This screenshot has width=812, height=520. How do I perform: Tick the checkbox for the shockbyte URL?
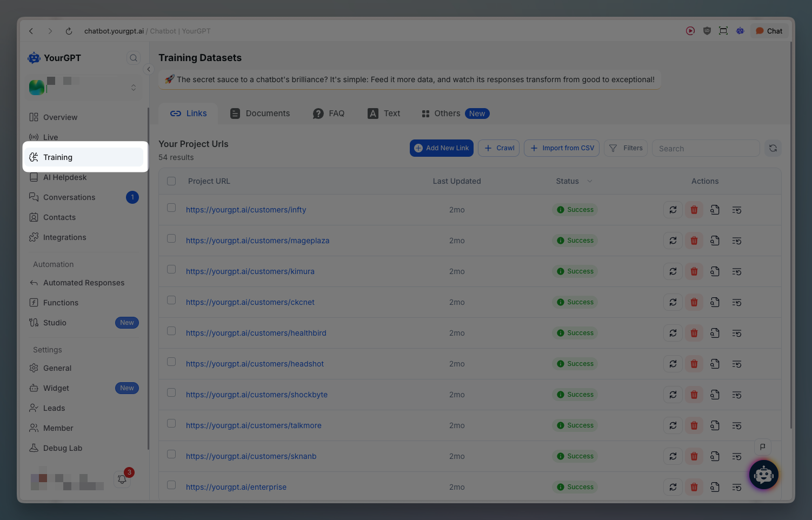[x=171, y=392]
